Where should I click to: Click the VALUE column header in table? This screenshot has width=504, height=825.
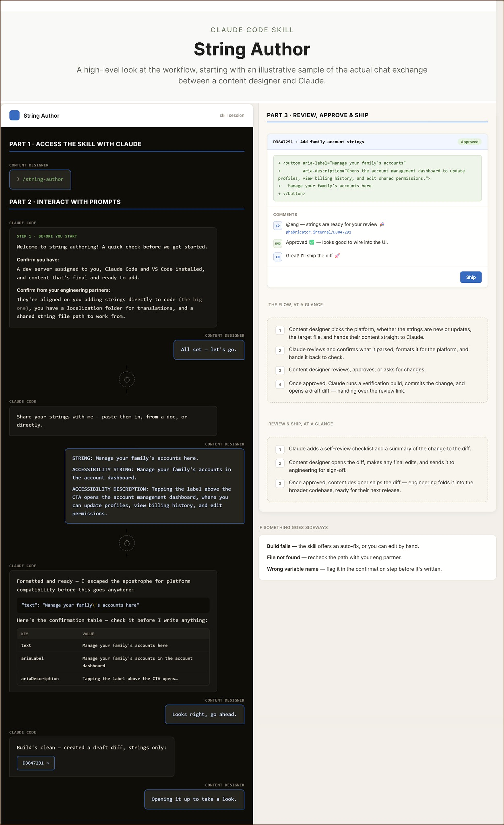(88, 633)
